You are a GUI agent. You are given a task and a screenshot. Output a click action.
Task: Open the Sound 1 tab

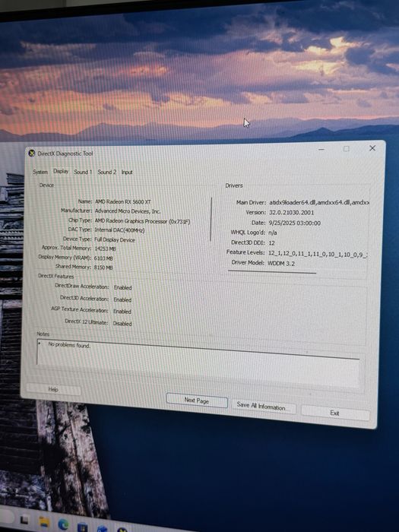pos(83,172)
